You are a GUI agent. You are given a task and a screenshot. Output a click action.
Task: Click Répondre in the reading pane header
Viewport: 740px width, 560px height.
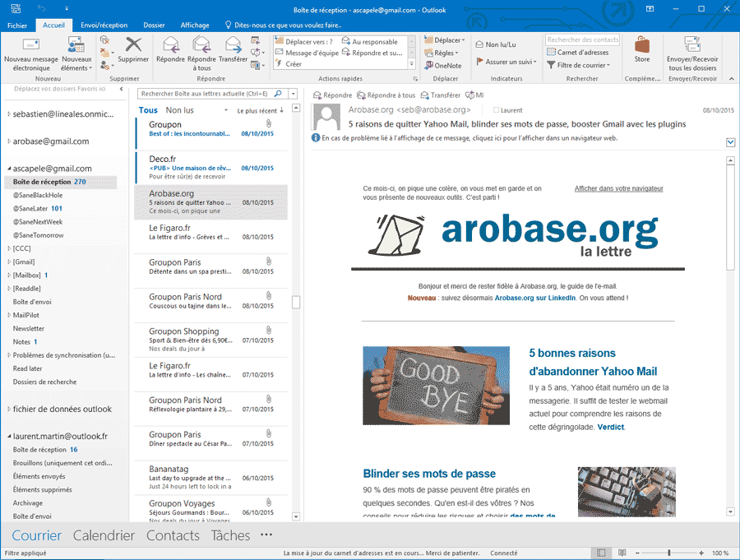pyautogui.click(x=333, y=95)
